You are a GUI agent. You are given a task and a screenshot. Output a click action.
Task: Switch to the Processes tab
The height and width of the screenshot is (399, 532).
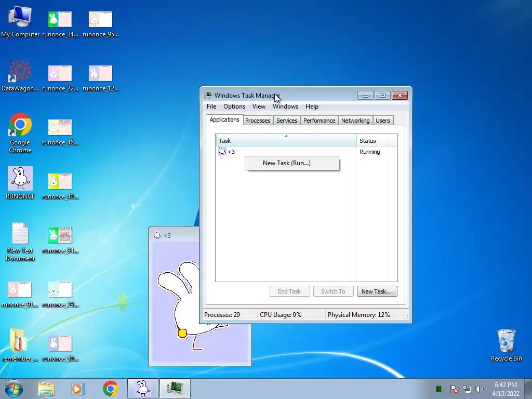(258, 121)
